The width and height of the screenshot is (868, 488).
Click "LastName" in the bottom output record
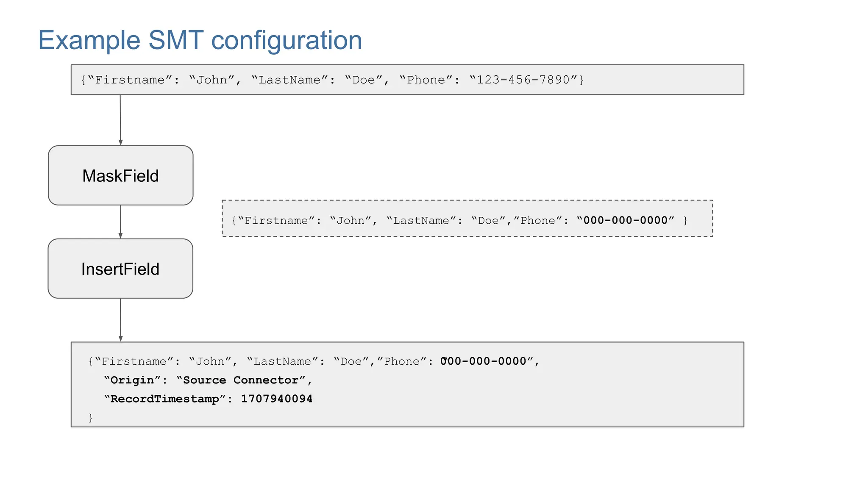282,362
